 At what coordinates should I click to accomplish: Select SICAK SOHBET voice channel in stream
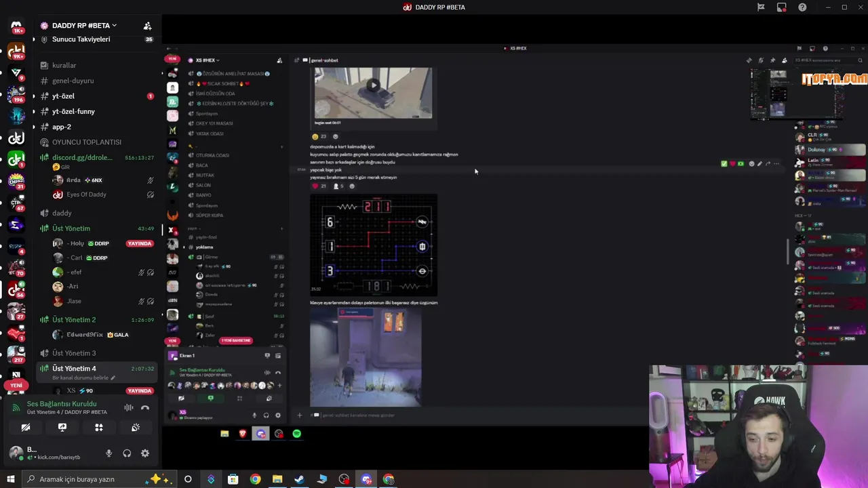coord(223,83)
